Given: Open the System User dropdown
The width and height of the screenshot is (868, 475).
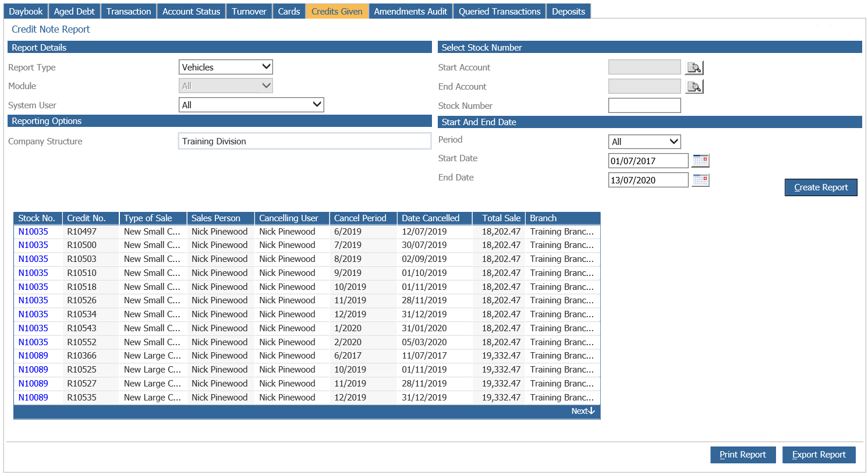Looking at the screenshot, I should (x=251, y=105).
